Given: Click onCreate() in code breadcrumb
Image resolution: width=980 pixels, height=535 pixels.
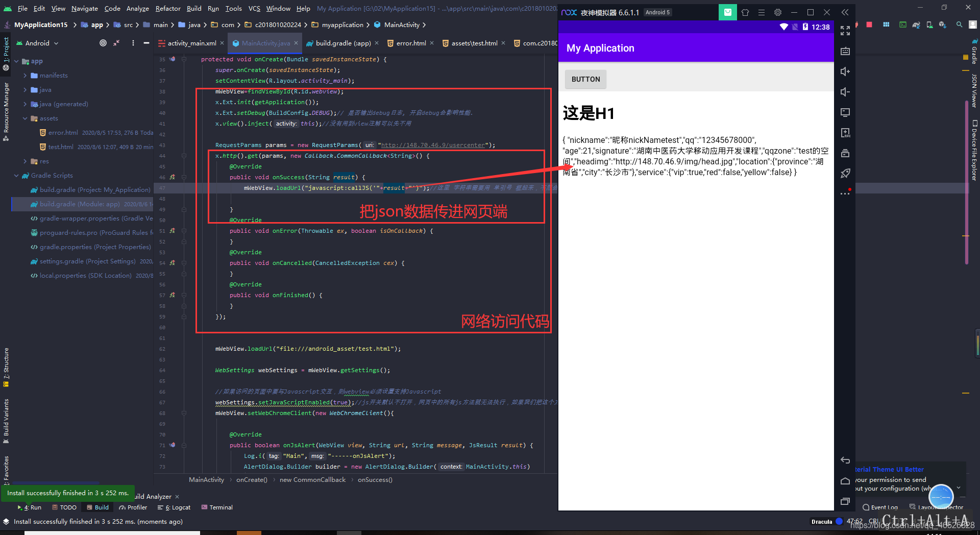Looking at the screenshot, I should coord(252,480).
